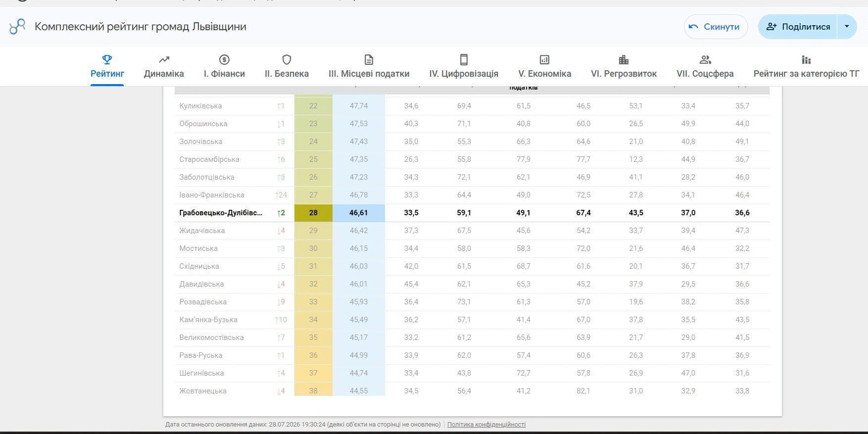Select value 49,1 in Золочівська row
868x434 pixels.
[x=742, y=142]
